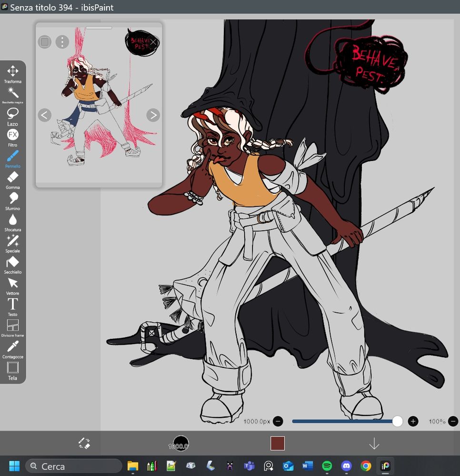The height and width of the screenshot is (476, 460).
Task: Zoom in using the plus button
Action: pyautogui.click(x=412, y=421)
